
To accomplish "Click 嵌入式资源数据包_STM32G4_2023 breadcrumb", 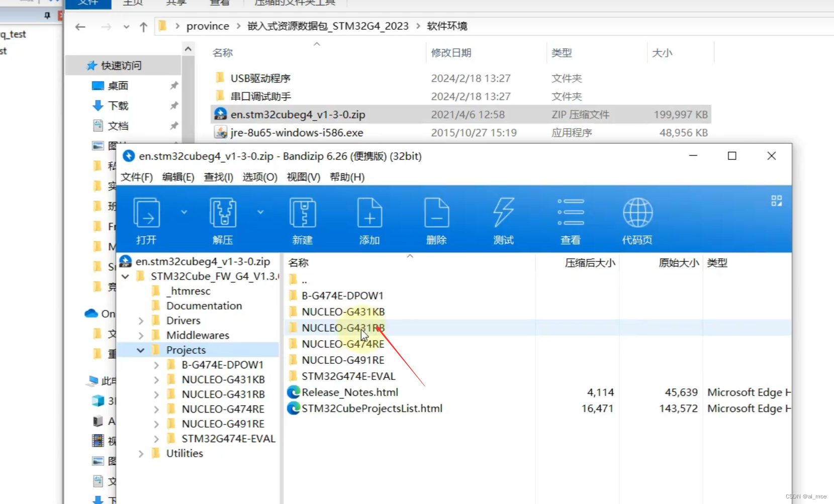I will click(x=328, y=26).
